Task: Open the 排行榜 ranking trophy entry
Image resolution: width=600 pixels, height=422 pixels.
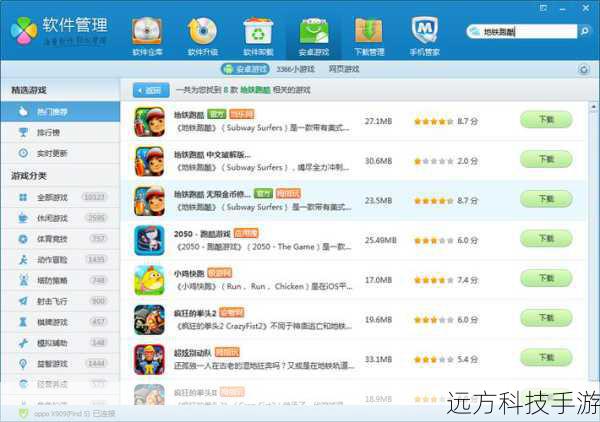Action: [60, 132]
